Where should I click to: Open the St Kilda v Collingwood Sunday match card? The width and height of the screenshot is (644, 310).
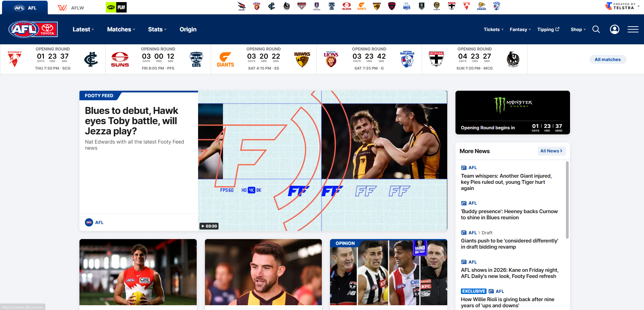click(475, 59)
